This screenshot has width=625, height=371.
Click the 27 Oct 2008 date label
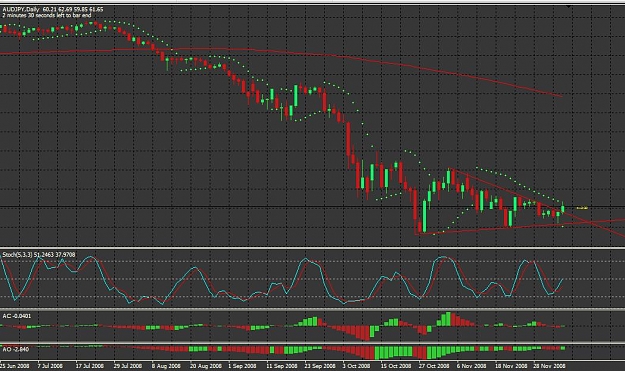[x=434, y=366]
